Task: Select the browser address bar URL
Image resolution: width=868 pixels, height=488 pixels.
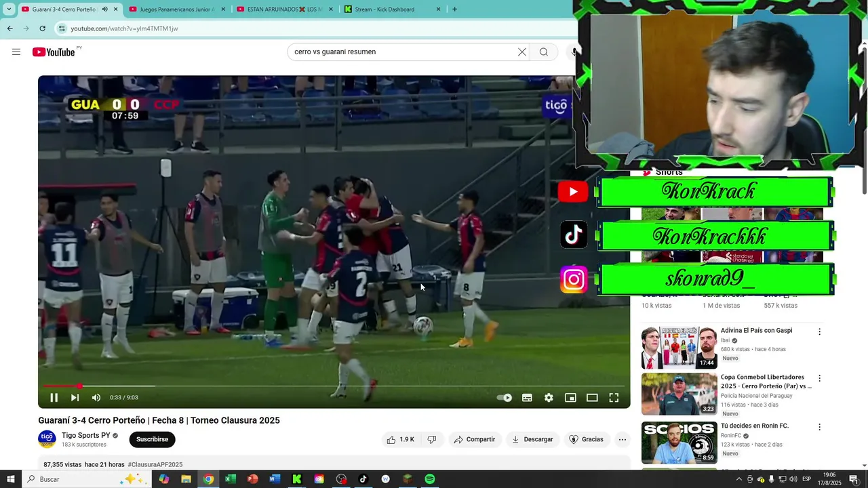Action: point(124,28)
